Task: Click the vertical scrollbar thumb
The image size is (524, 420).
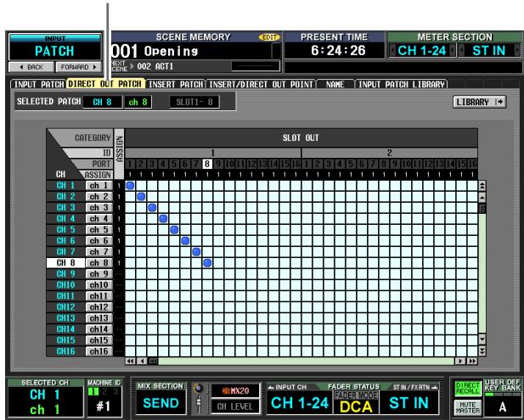Action: tap(482, 209)
